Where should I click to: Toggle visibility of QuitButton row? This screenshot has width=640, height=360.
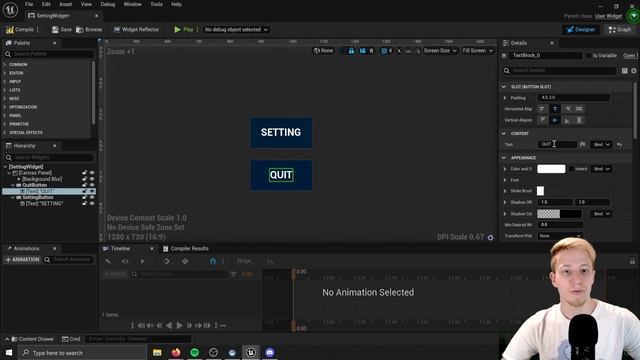[x=92, y=185]
